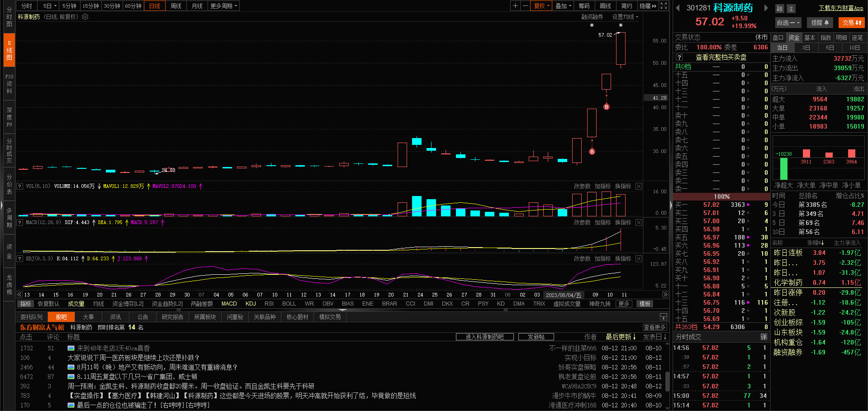Click the 注 registration badge
Viewport: 868px width, 411px height.
click(790, 9)
